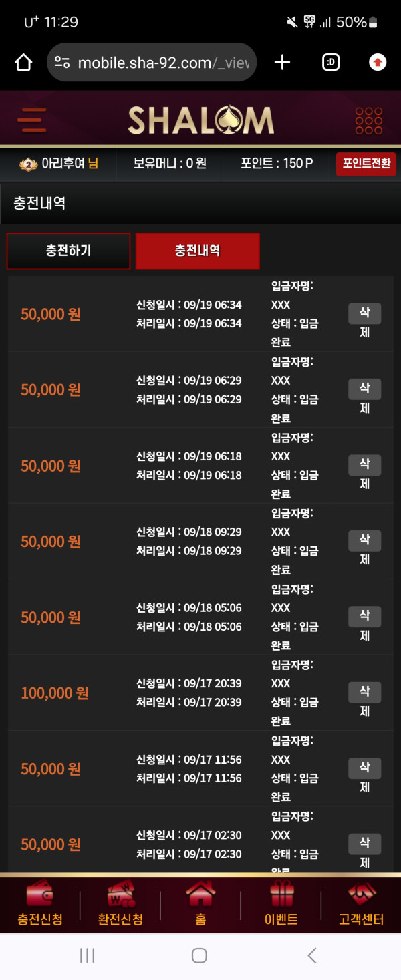Select the 충전내역 tab
Image resolution: width=401 pixels, height=980 pixels.
197,251
